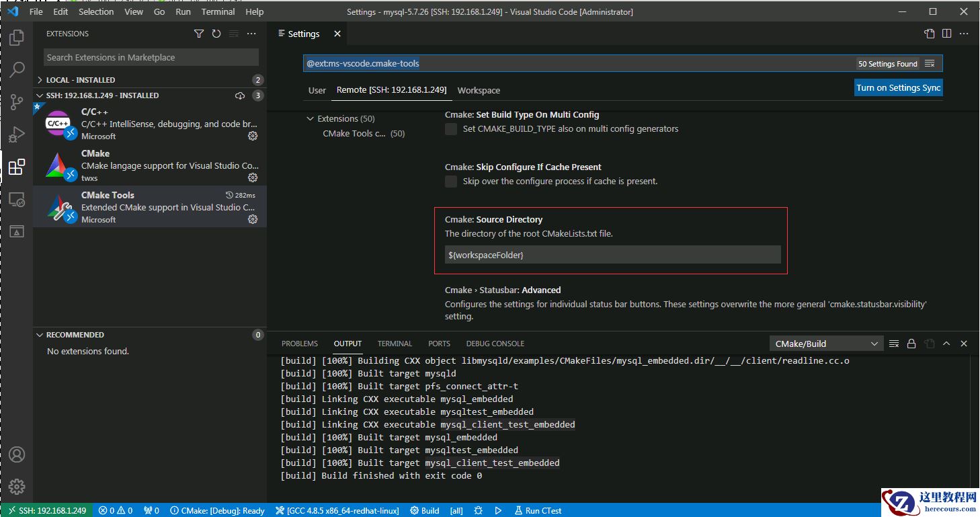980x517 pixels.
Task: Click Build in the status bar
Action: pyautogui.click(x=425, y=510)
